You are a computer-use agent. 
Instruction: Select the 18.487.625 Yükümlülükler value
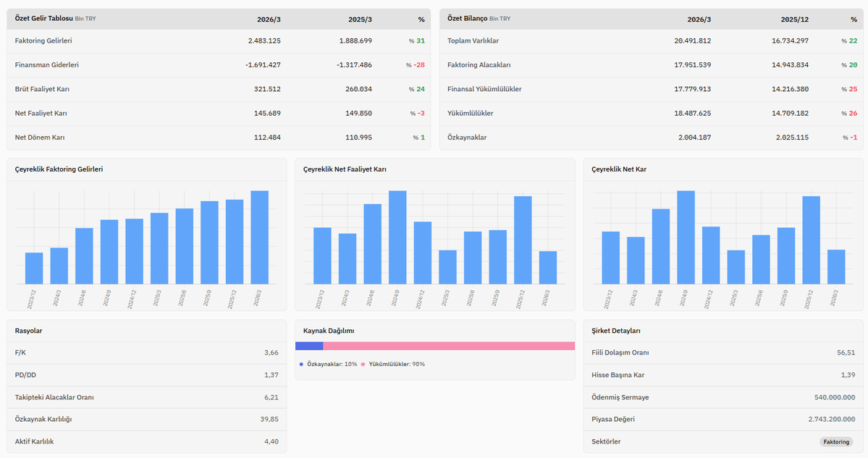pos(693,114)
